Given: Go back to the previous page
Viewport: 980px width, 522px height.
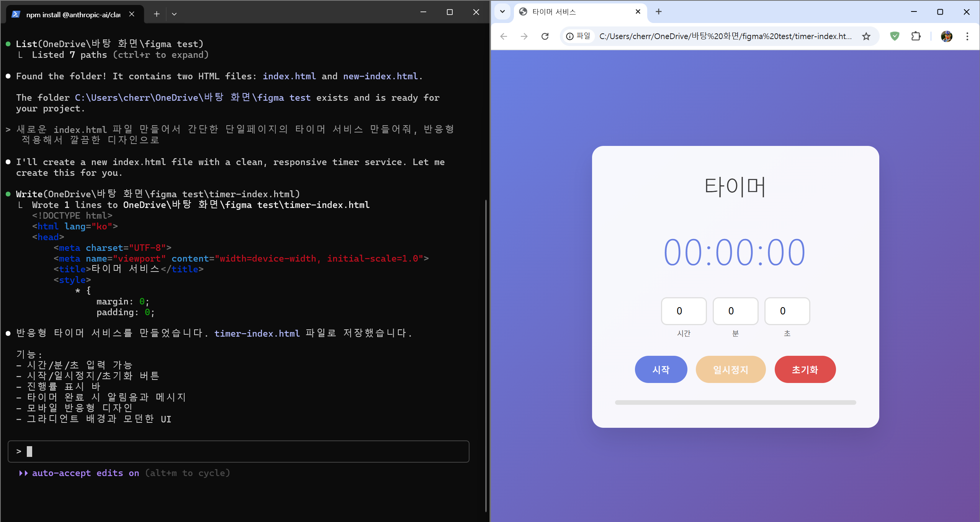Looking at the screenshot, I should click(504, 36).
